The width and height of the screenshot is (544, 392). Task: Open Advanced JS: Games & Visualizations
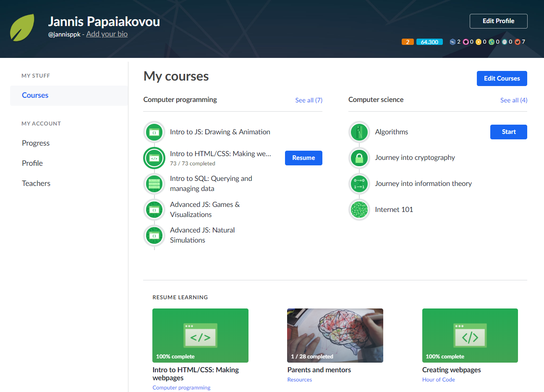coord(205,209)
